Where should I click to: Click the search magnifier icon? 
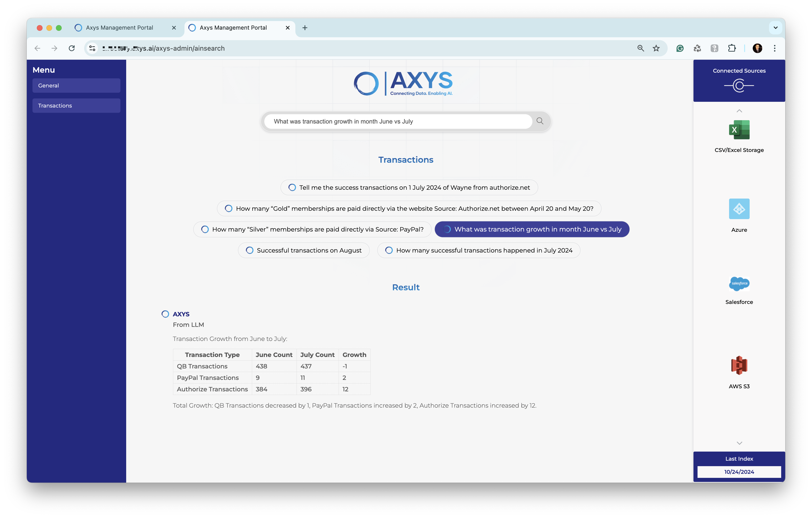click(x=540, y=121)
